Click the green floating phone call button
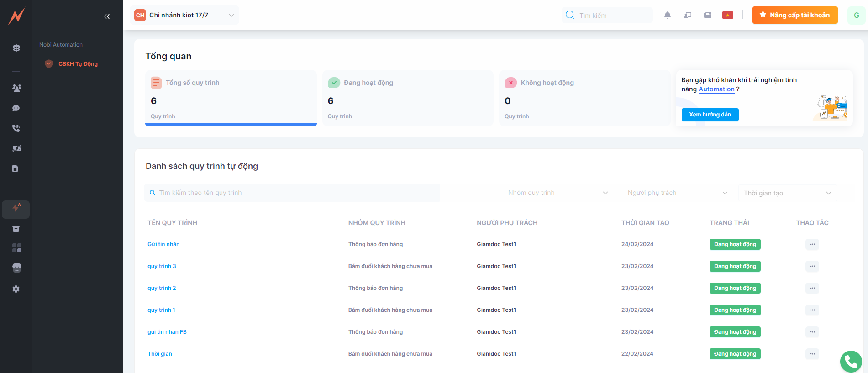This screenshot has height=373, width=868. 851,361
